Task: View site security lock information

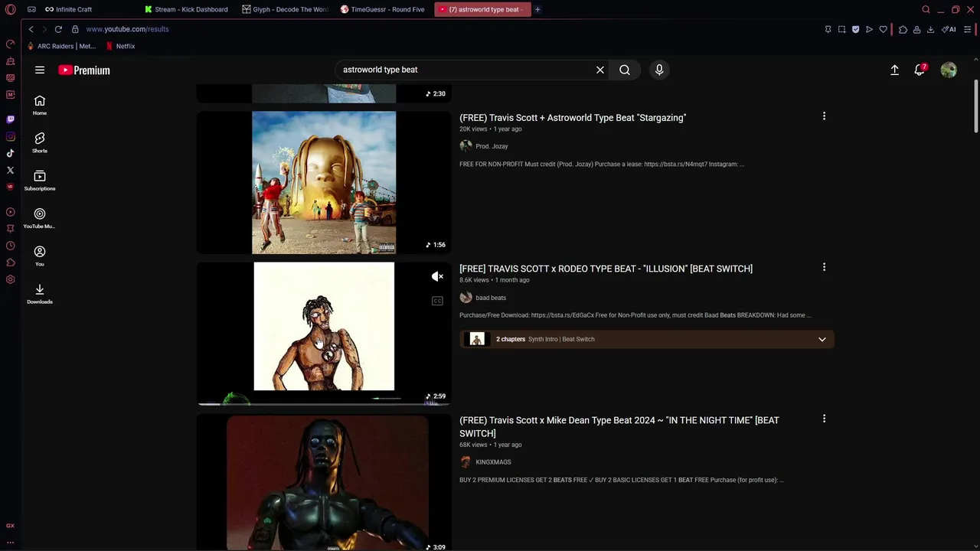Action: pos(75,29)
